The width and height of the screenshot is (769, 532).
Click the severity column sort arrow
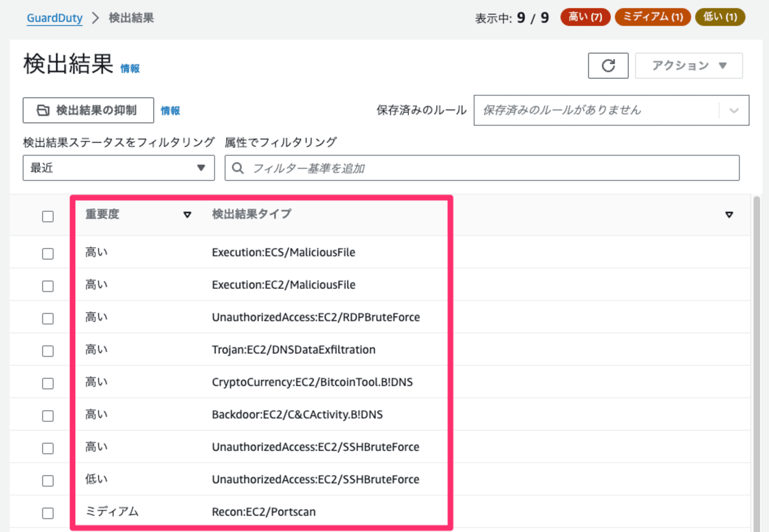[x=187, y=214]
